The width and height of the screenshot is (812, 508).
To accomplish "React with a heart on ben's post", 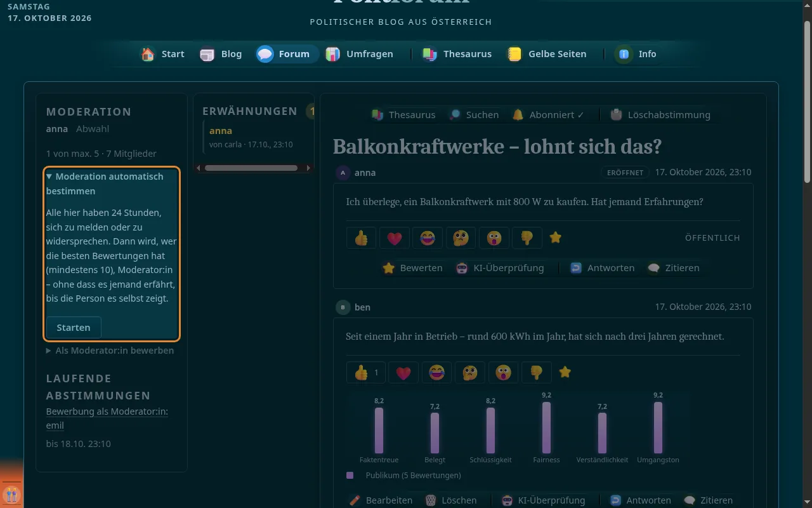I will 403,373.
